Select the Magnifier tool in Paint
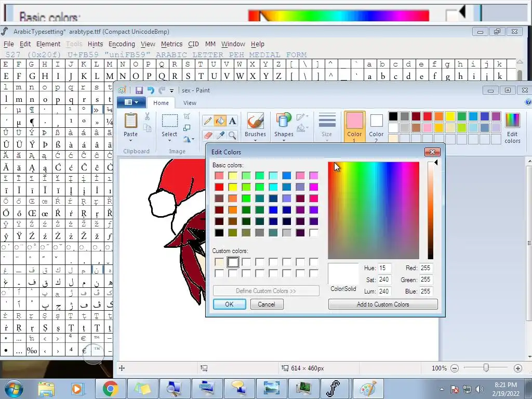 click(x=232, y=136)
